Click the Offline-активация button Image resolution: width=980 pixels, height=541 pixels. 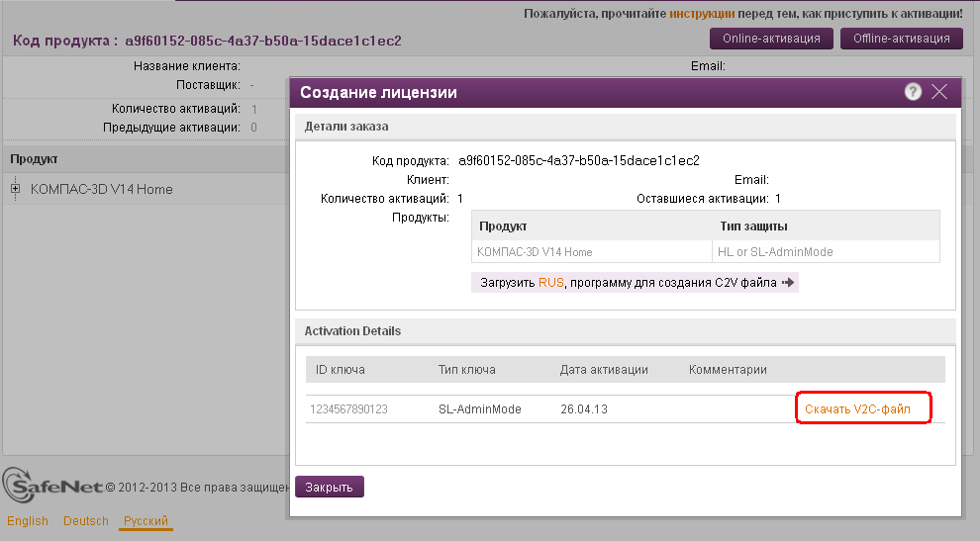[x=901, y=39]
